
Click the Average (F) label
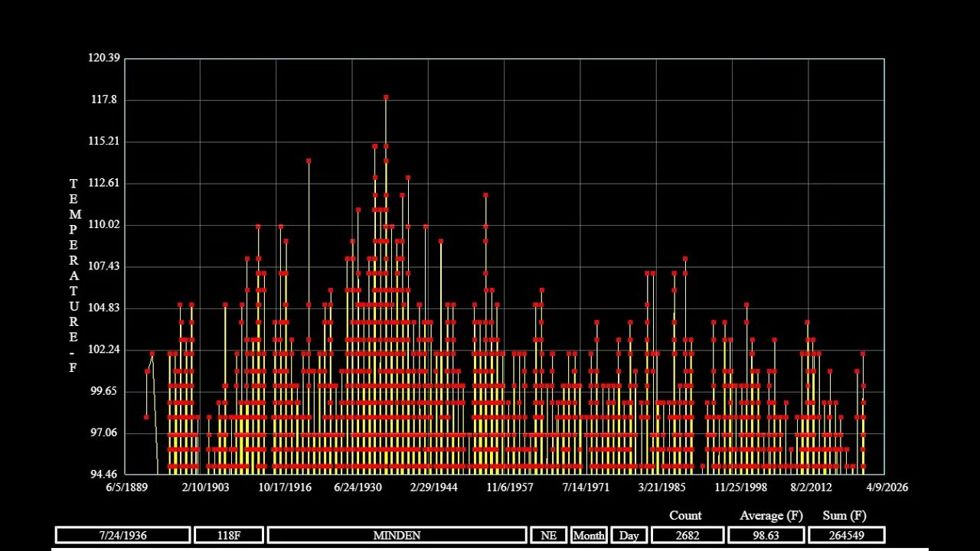[771, 516]
